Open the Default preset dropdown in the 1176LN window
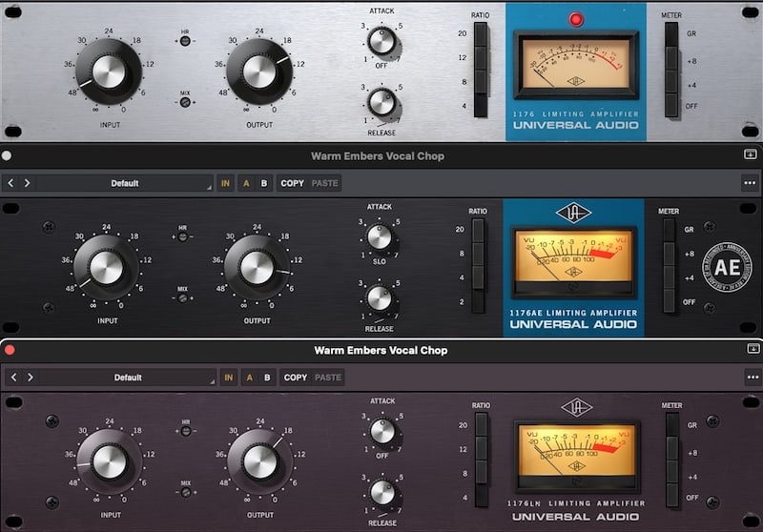This screenshot has height=532, width=763. [x=128, y=378]
